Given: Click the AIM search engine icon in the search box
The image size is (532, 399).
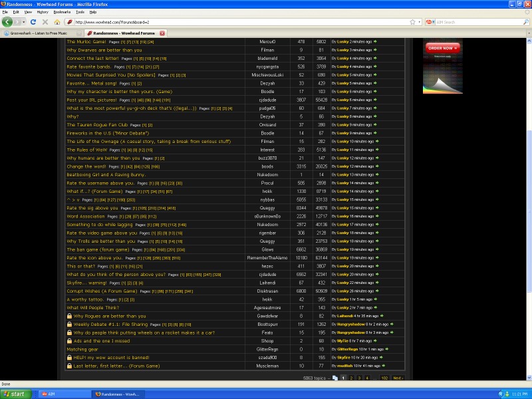Looking at the screenshot, I should (x=429, y=22).
